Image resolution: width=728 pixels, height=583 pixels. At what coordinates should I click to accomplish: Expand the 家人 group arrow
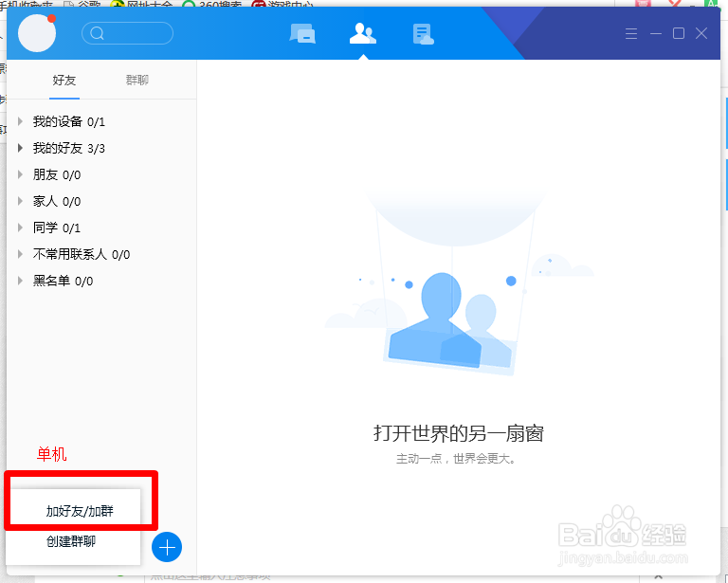click(20, 201)
